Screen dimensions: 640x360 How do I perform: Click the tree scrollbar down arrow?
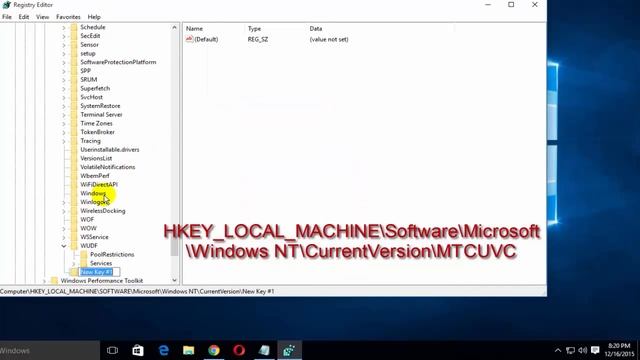pyautogui.click(x=174, y=280)
